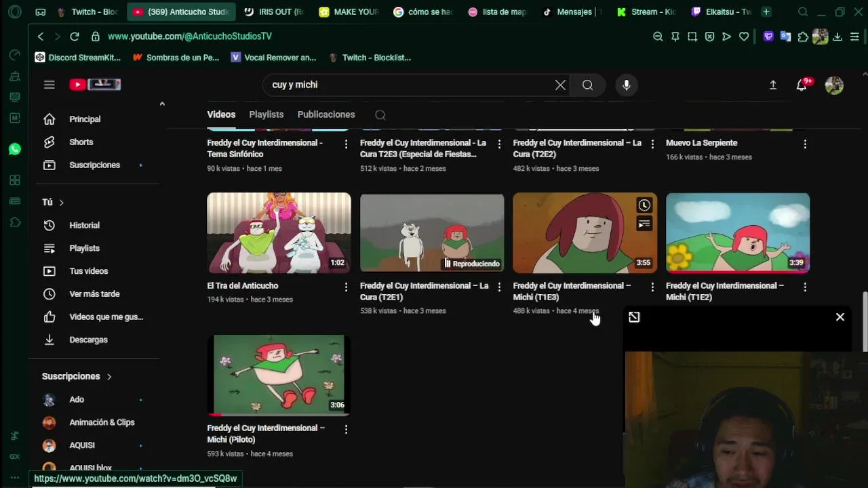Expand the miniplayer back to page
The width and height of the screenshot is (868, 488).
coord(634,317)
